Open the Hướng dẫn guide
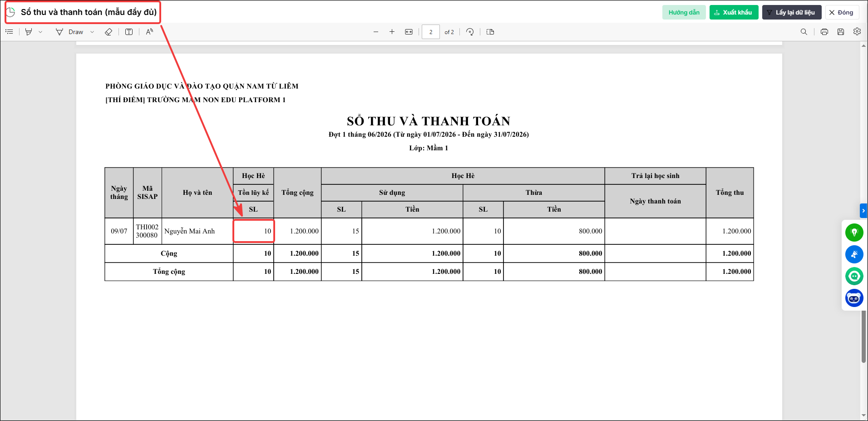The image size is (868, 421). pos(684,12)
